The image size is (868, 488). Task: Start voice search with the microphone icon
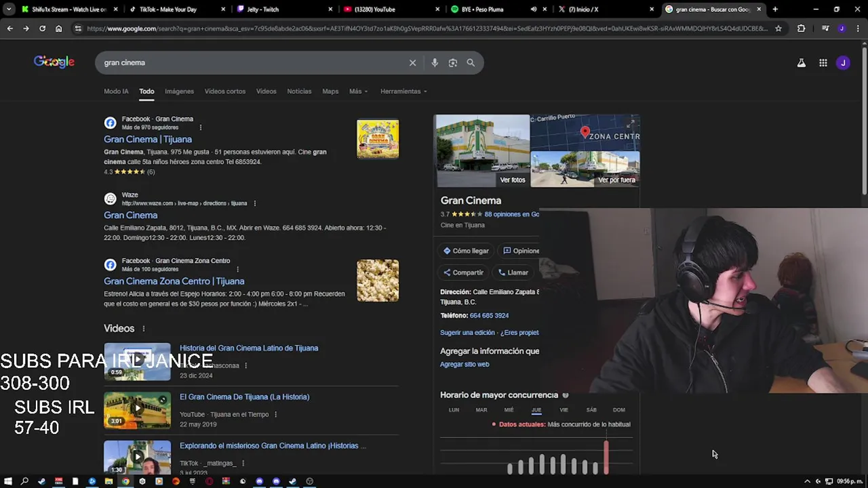435,62
